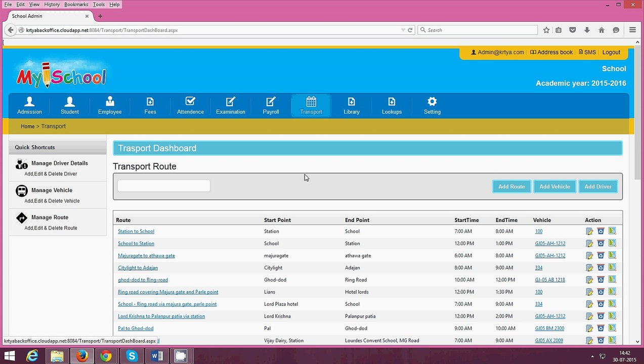644x364 pixels.
Task: Open Manage Vehicle shortcut
Action: 52,191
